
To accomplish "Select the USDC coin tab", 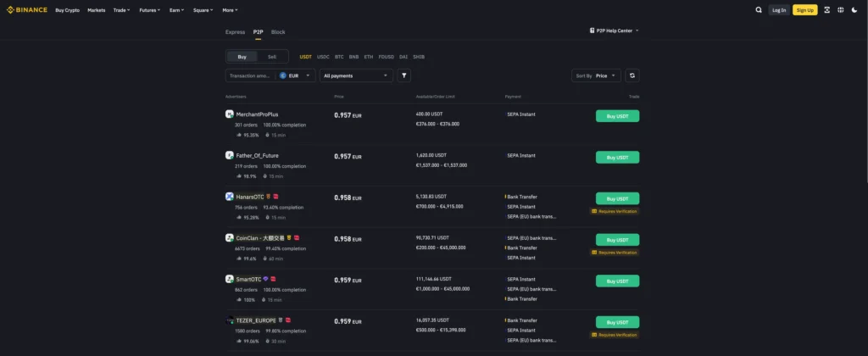I will click(x=323, y=57).
